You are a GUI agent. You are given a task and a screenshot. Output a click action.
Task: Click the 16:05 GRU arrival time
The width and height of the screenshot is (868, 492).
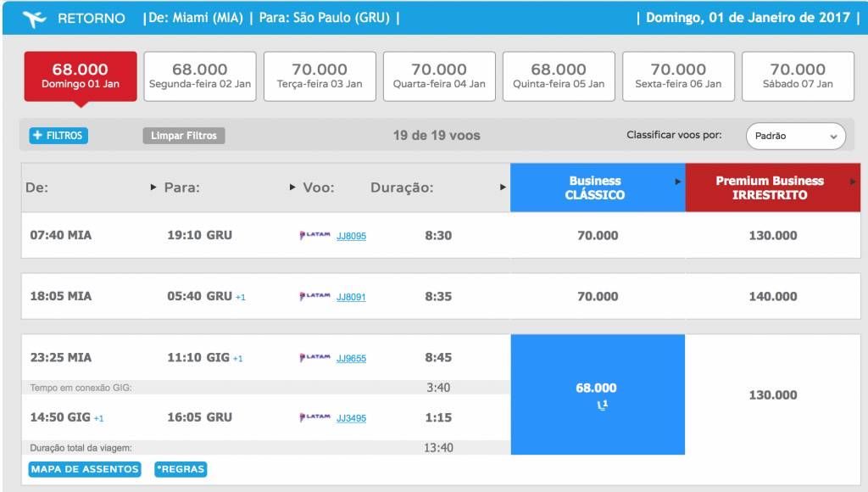(200, 417)
